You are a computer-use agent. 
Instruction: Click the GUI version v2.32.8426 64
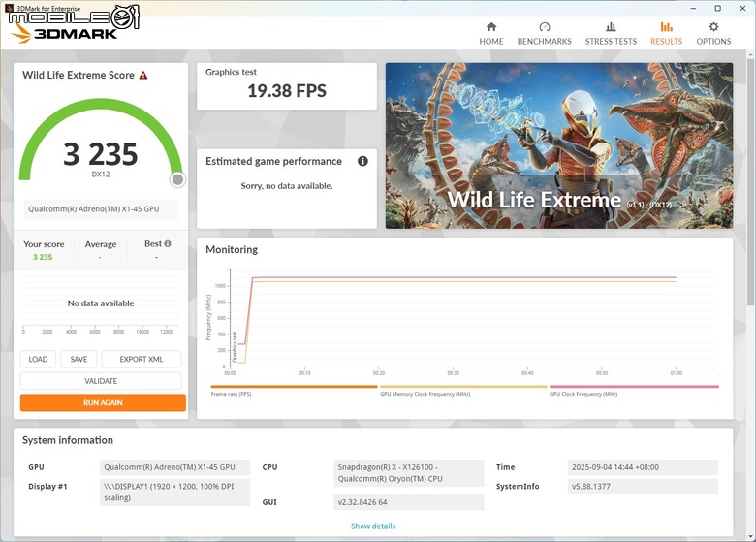coord(408,502)
